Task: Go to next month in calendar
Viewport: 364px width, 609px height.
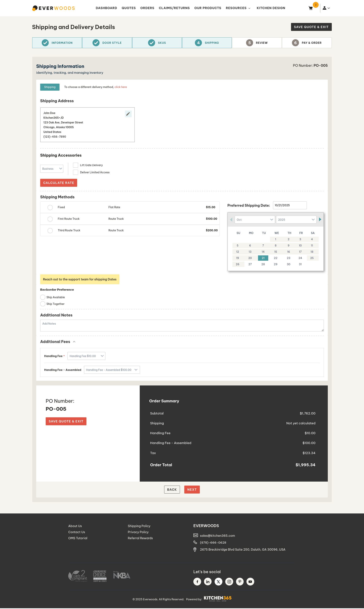Action: tap(320, 220)
